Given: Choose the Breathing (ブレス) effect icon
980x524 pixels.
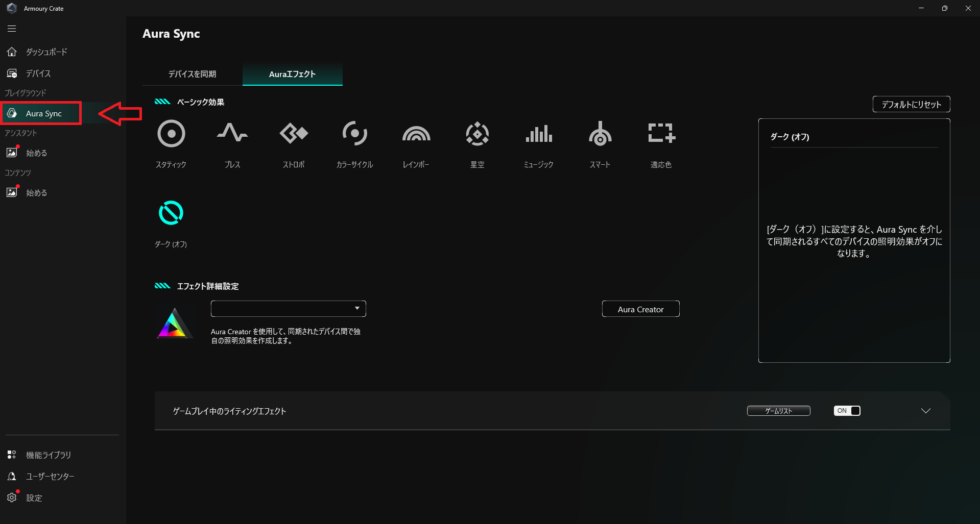Looking at the screenshot, I should 232,134.
